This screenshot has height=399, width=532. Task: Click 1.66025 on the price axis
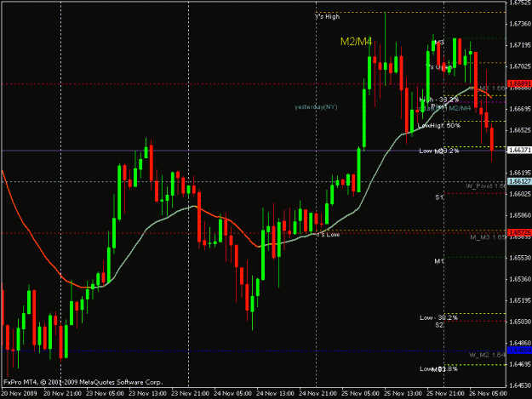[x=520, y=194]
